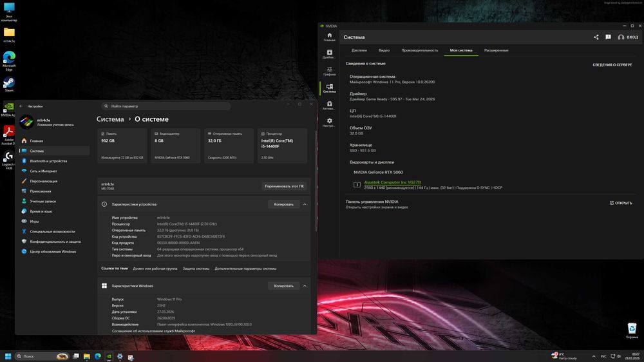
Task: Copy Windows specifications with Копировать
Action: click(284, 286)
